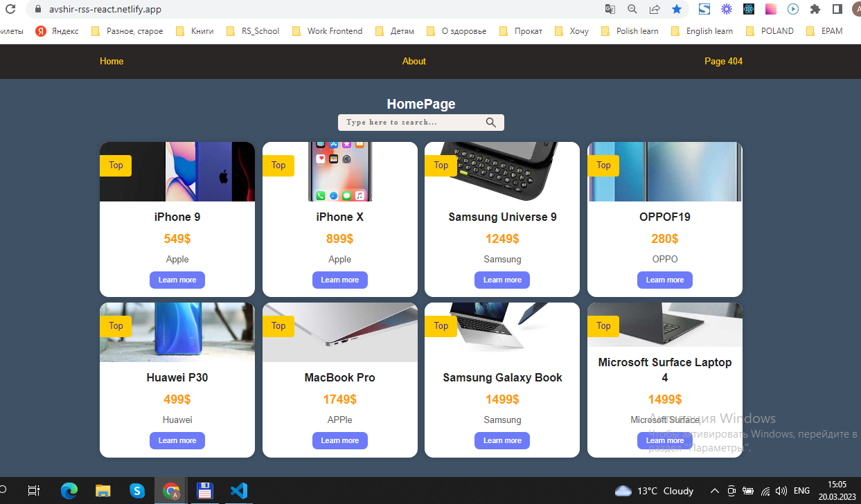This screenshot has width=861, height=504.
Task: Navigate to Page 404 link
Action: click(x=723, y=61)
